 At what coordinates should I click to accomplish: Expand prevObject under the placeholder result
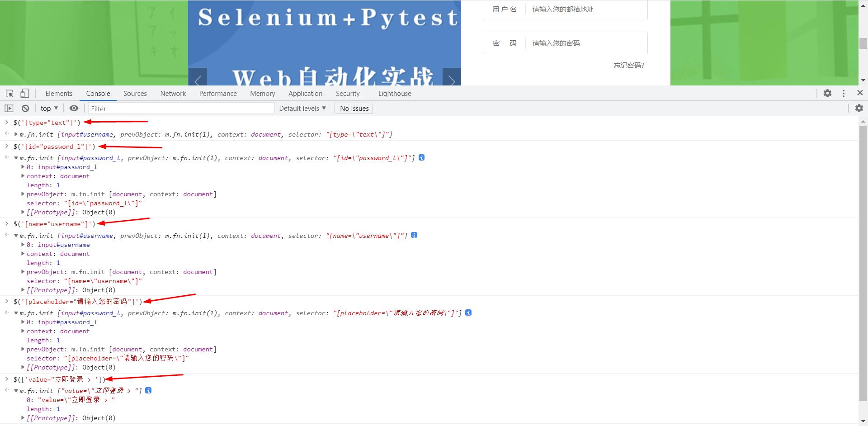click(23, 349)
